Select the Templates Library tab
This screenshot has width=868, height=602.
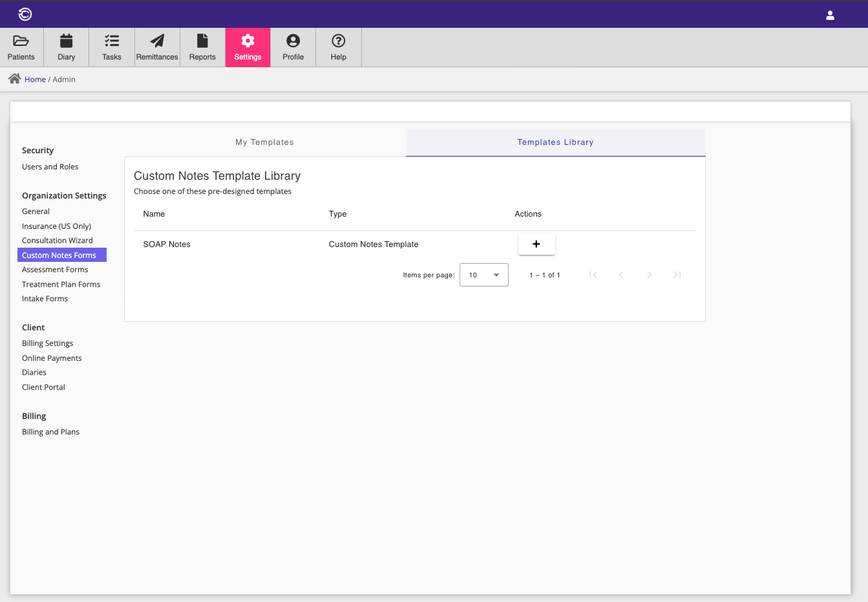pyautogui.click(x=555, y=142)
